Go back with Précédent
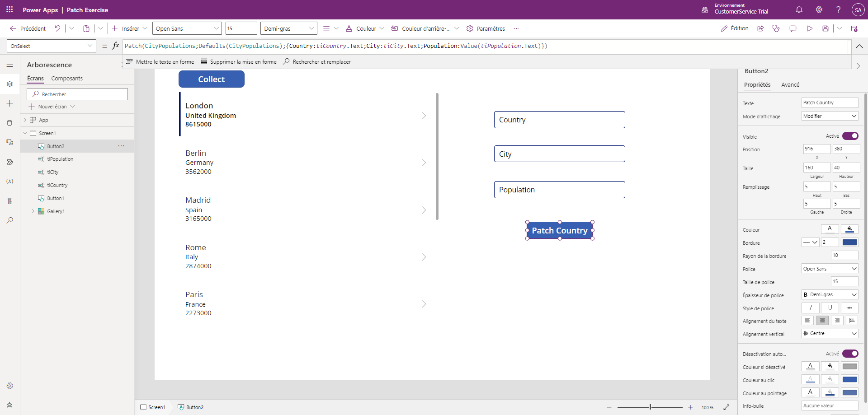Viewport: 868px width, 415px height. pos(28,28)
